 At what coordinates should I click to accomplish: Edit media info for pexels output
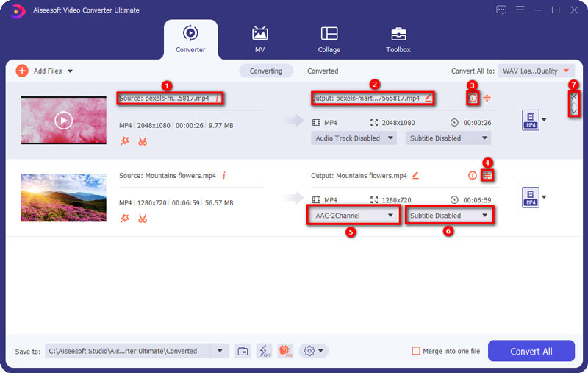[473, 99]
